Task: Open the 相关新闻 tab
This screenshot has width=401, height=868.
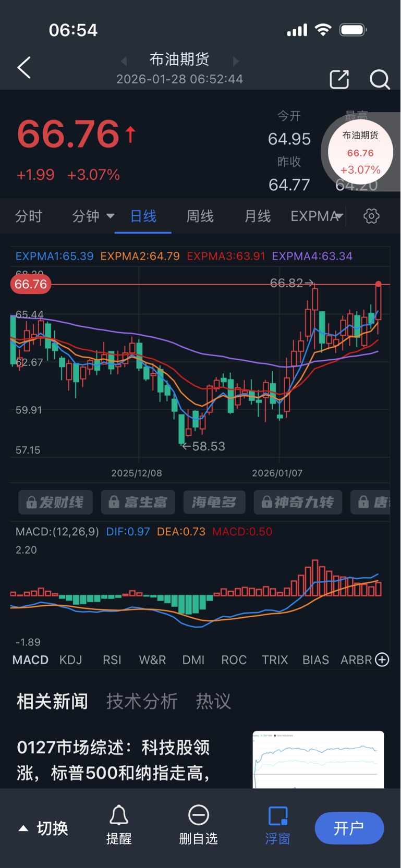Action: pyautogui.click(x=52, y=701)
